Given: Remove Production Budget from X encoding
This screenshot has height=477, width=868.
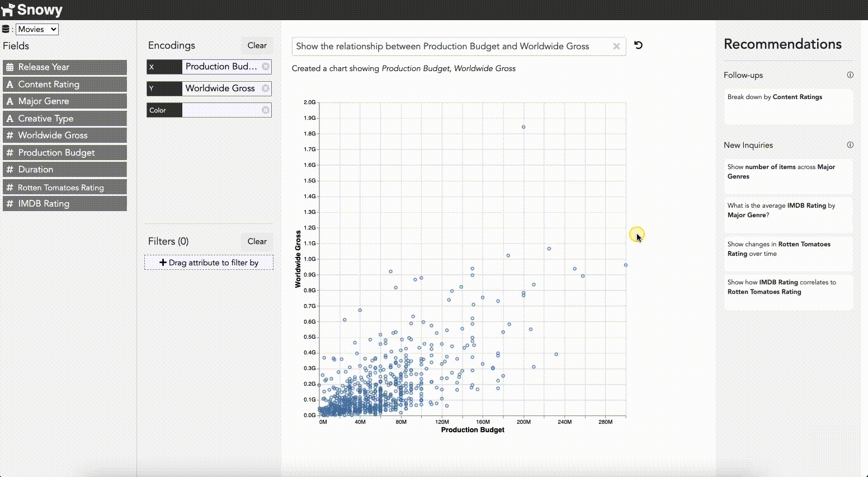Looking at the screenshot, I should pos(266,67).
